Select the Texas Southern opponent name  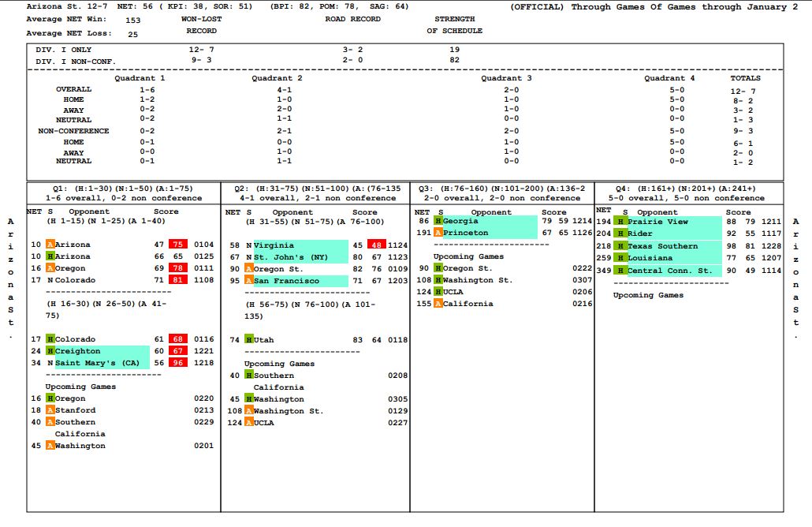pyautogui.click(x=662, y=247)
